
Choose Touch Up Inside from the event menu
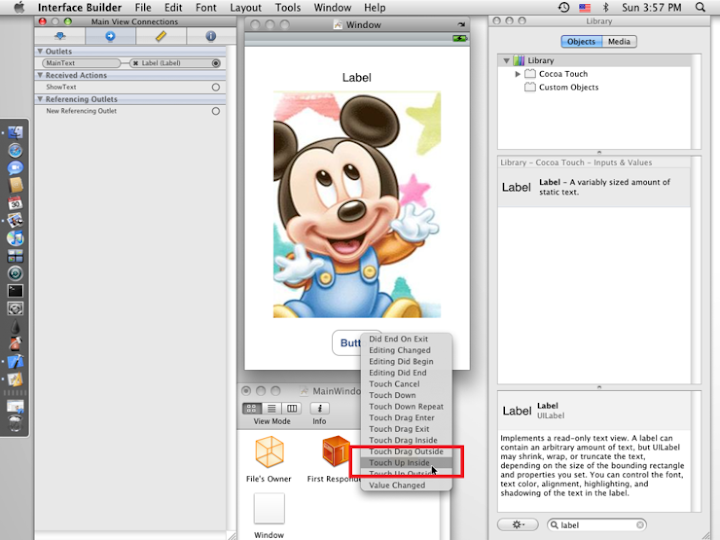pyautogui.click(x=400, y=463)
